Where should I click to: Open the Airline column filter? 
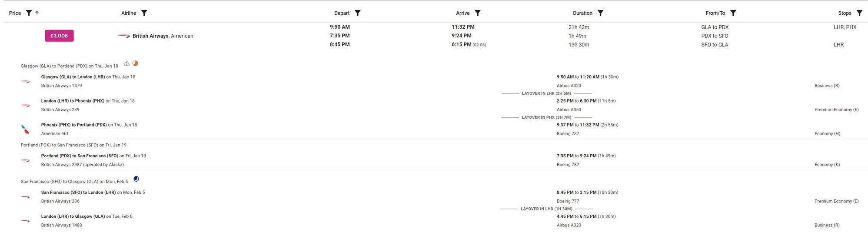(x=144, y=13)
